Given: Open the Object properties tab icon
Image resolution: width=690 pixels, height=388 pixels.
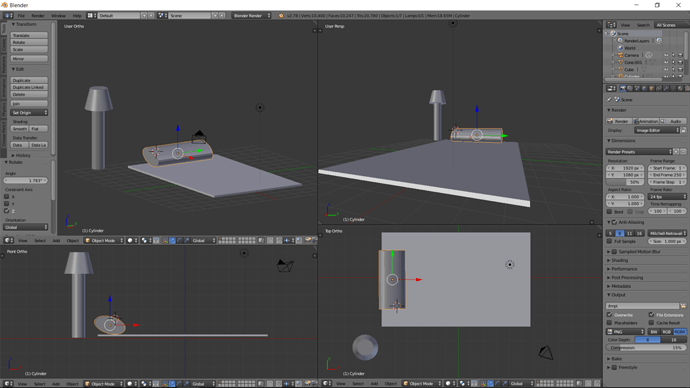Looking at the screenshot, I should 652,88.
